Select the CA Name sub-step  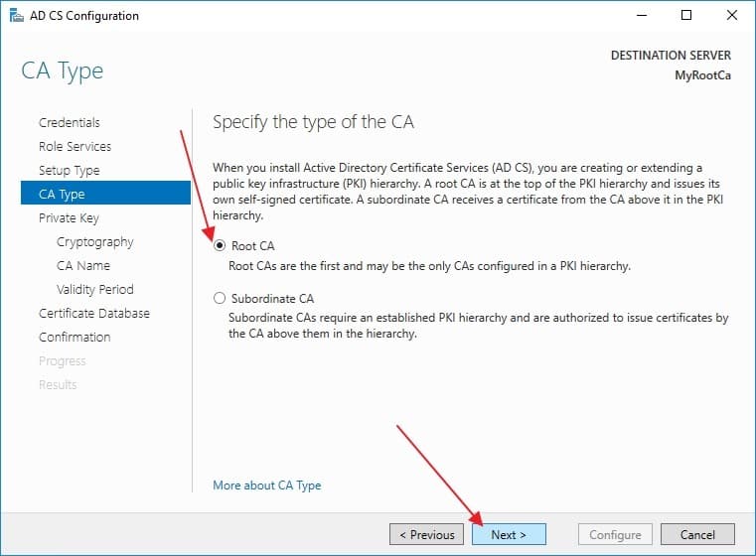pos(83,265)
